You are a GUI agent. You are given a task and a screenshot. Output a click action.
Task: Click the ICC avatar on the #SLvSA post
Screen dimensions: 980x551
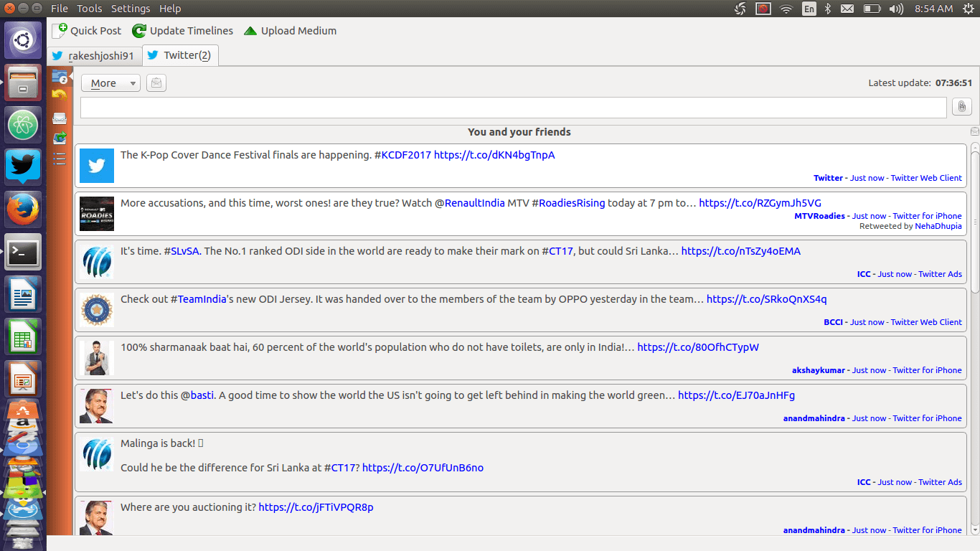pos(97,262)
